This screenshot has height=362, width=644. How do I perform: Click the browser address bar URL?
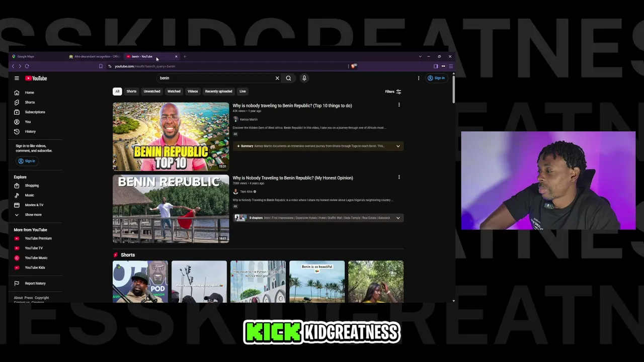coord(145,66)
